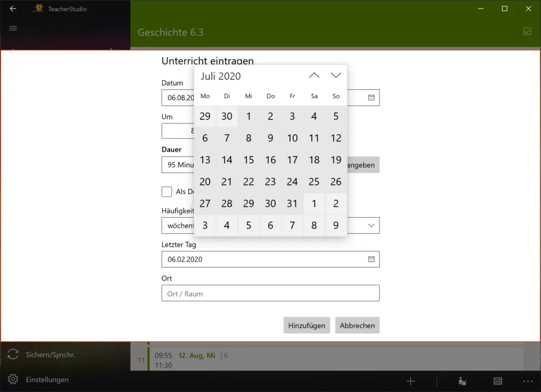Expand the Häufigkeit dropdown arrow
The height and width of the screenshot is (392, 541).
pos(371,226)
